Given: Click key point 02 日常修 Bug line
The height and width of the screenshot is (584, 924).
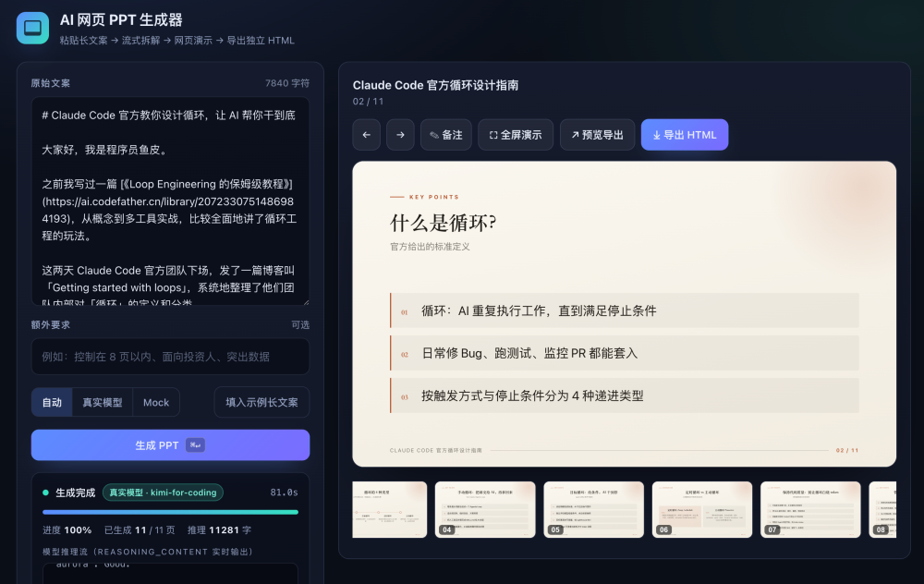Looking at the screenshot, I should 624,353.
